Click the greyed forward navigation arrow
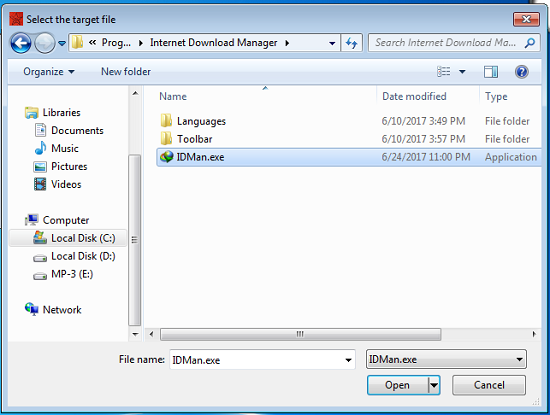The height and width of the screenshot is (415, 550). [45, 43]
